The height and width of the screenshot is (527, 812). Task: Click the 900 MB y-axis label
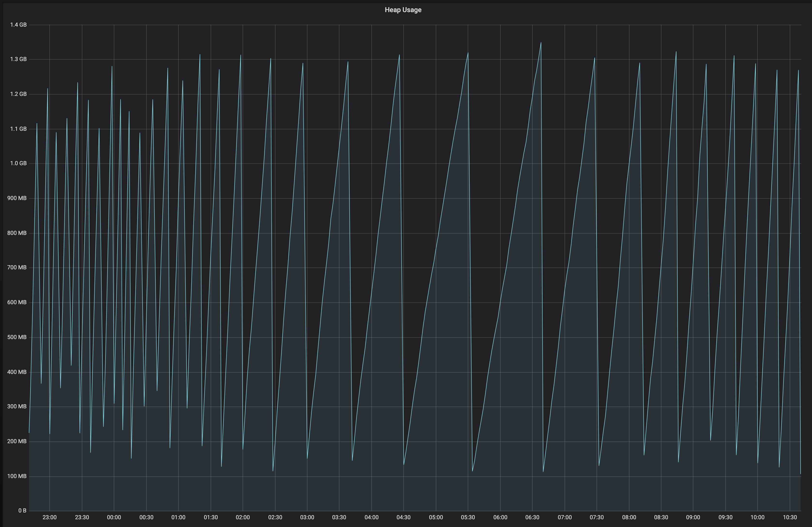[17, 198]
